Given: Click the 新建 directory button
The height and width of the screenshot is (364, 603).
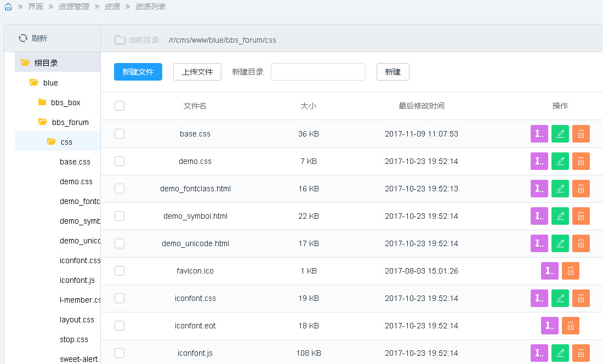Looking at the screenshot, I should pos(392,72).
